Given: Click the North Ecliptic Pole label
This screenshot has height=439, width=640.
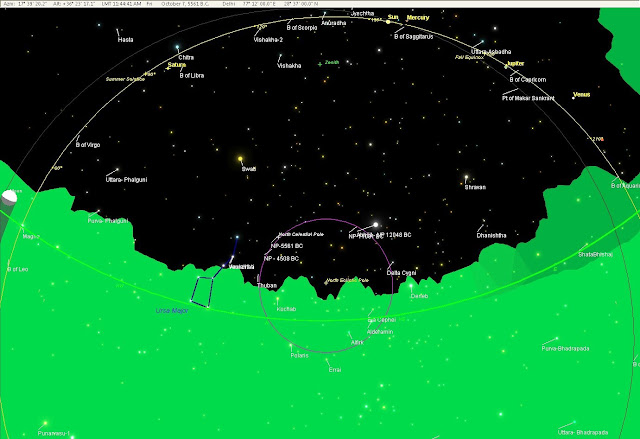Looking at the screenshot, I should pos(348,280).
